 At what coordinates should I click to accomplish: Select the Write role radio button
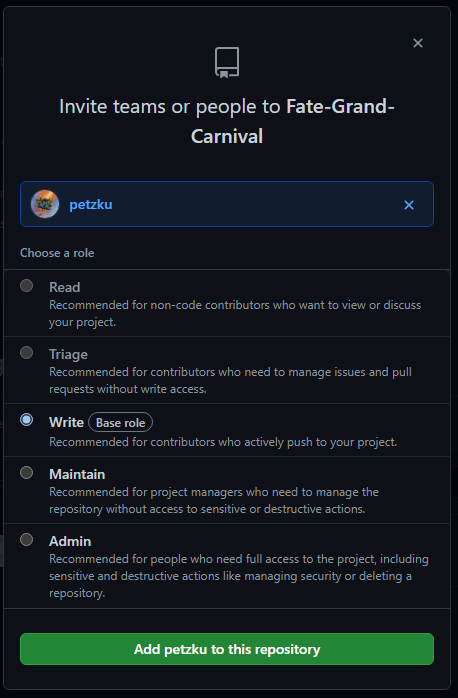(27, 420)
